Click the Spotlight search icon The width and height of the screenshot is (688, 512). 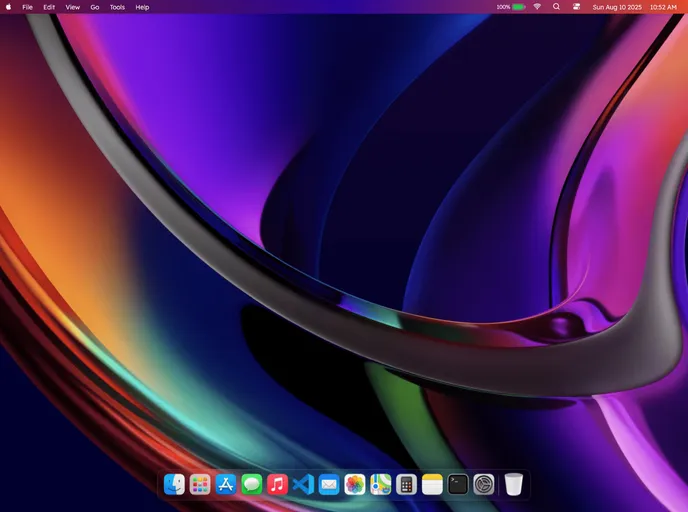[x=557, y=7]
